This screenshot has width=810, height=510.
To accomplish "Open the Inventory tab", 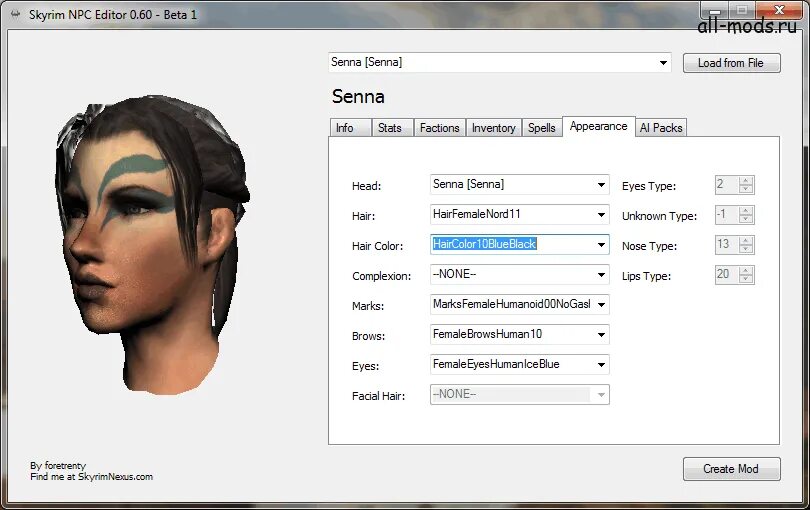I will point(494,128).
